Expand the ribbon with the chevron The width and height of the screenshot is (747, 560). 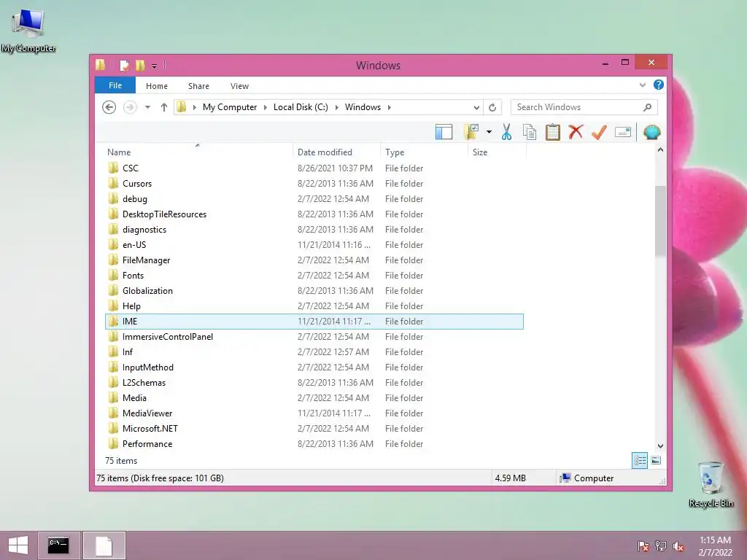click(x=642, y=85)
